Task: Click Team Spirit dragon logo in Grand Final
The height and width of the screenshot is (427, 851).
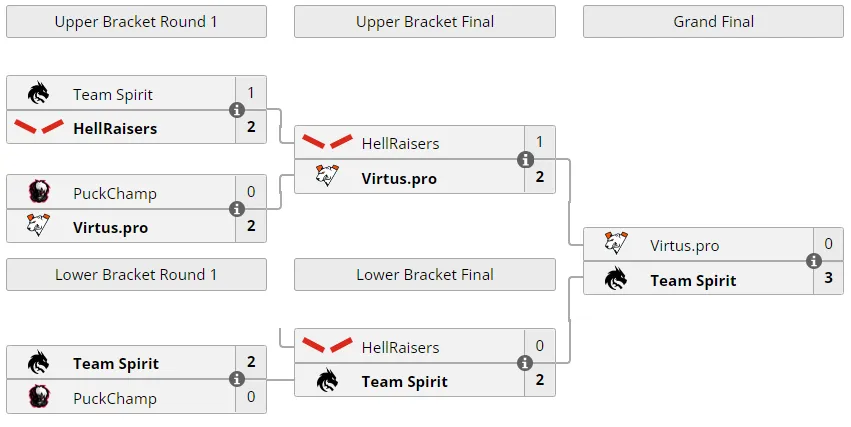Action: click(x=616, y=279)
